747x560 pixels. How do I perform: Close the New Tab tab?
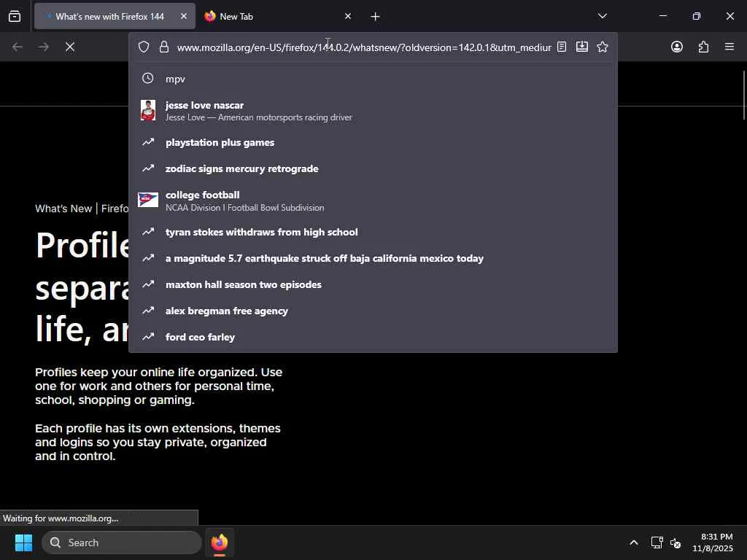[348, 16]
